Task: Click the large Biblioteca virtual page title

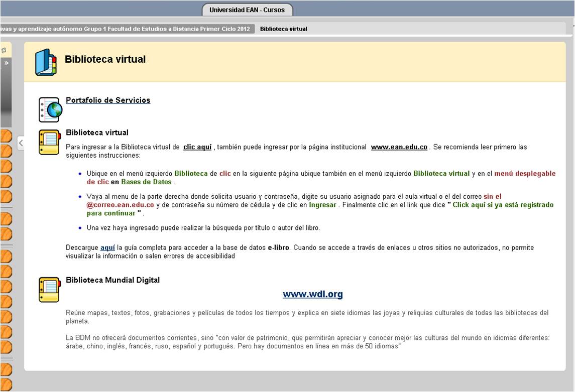Action: (x=105, y=59)
